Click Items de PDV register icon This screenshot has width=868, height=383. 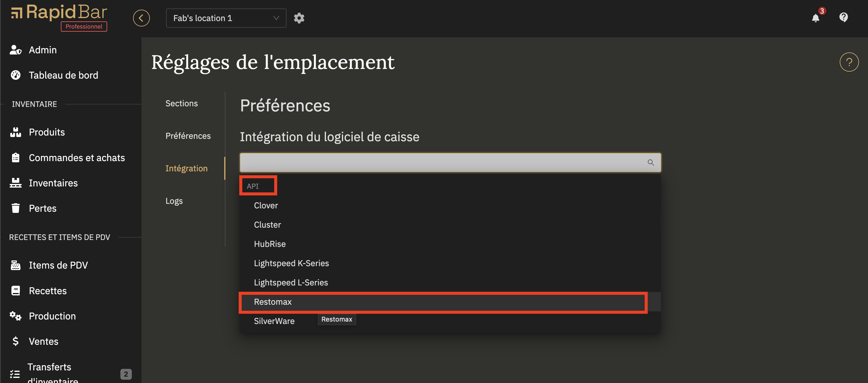coord(16,265)
